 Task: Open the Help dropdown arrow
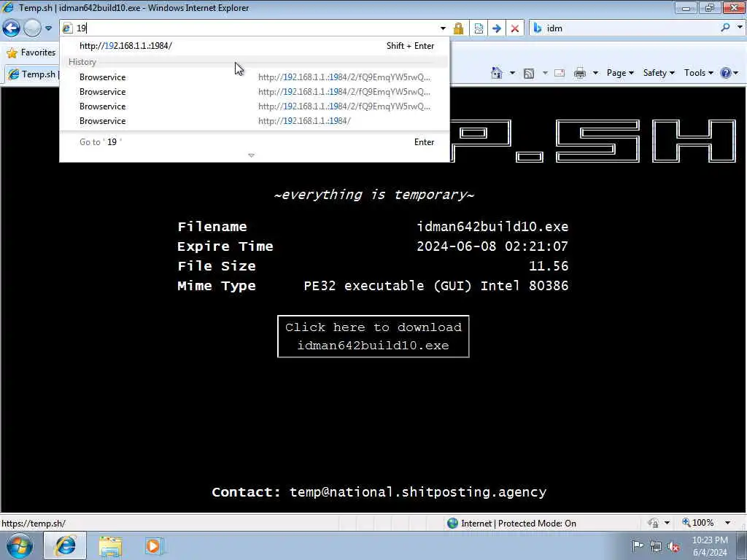(736, 73)
